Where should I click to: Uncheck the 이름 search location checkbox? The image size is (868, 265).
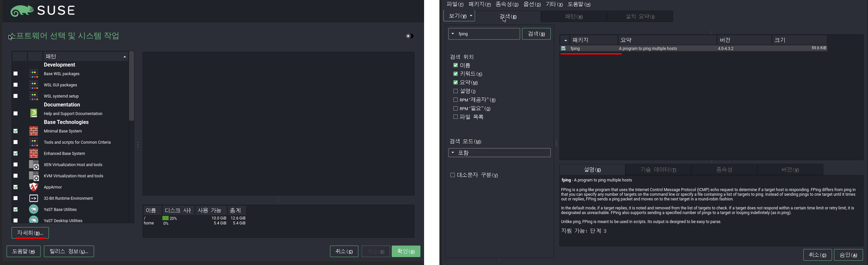point(455,65)
